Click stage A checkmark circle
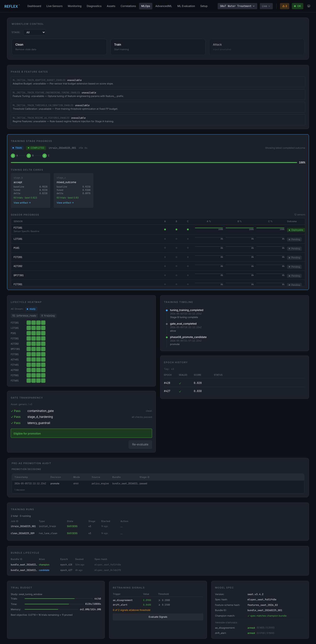The height and width of the screenshot is (644, 316). tap(13, 156)
